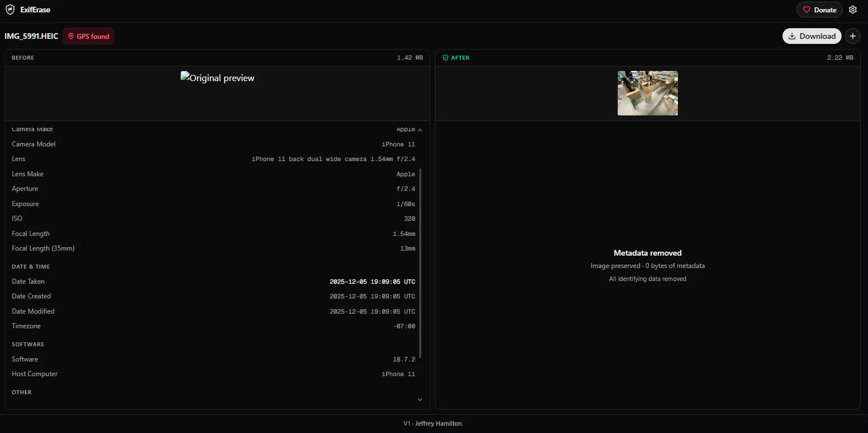Click the Date Modified row label
Image resolution: width=868 pixels, height=433 pixels.
(33, 311)
